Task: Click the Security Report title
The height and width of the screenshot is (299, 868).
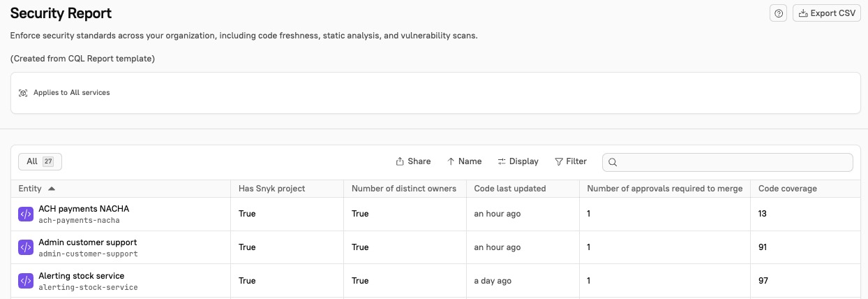Action: (61, 13)
